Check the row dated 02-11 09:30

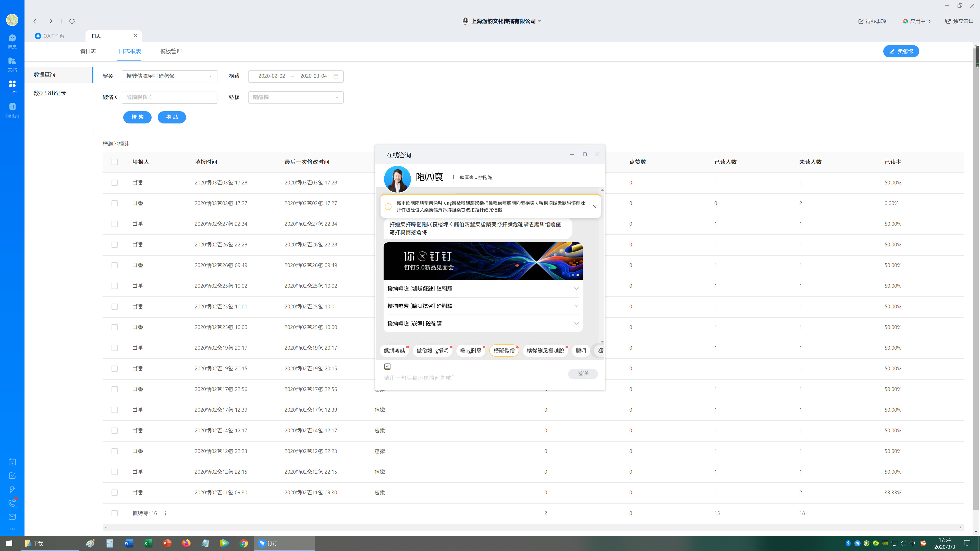115,492
